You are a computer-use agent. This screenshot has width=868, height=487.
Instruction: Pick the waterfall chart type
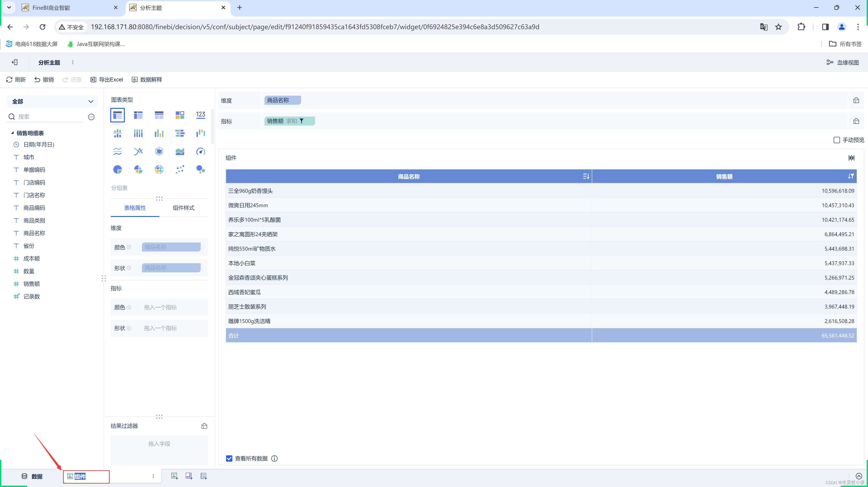click(200, 133)
